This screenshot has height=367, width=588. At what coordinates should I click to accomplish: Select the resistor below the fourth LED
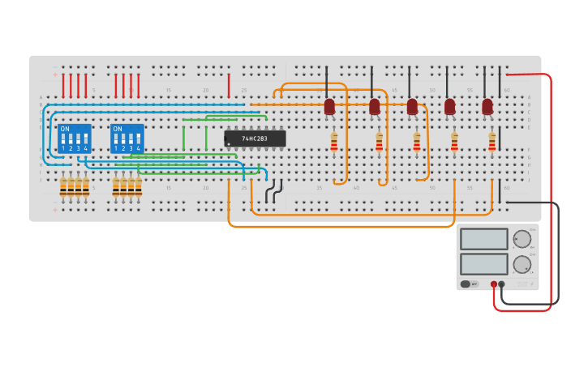coord(454,143)
